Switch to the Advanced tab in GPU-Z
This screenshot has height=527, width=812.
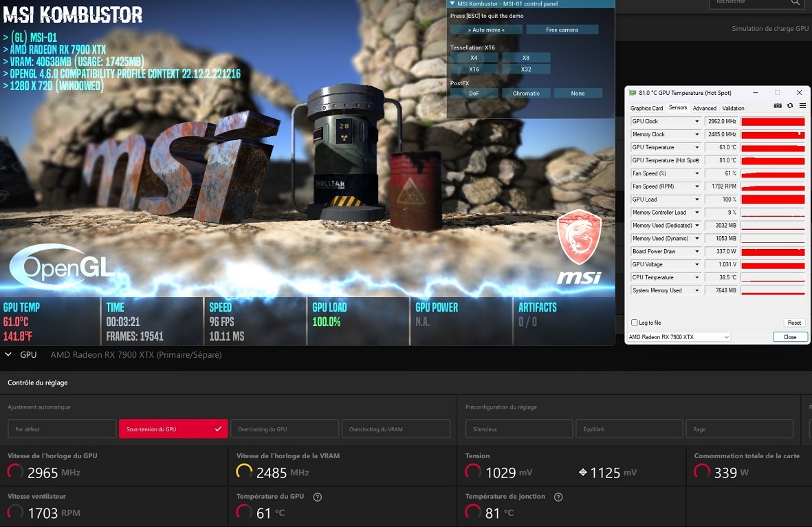point(704,108)
